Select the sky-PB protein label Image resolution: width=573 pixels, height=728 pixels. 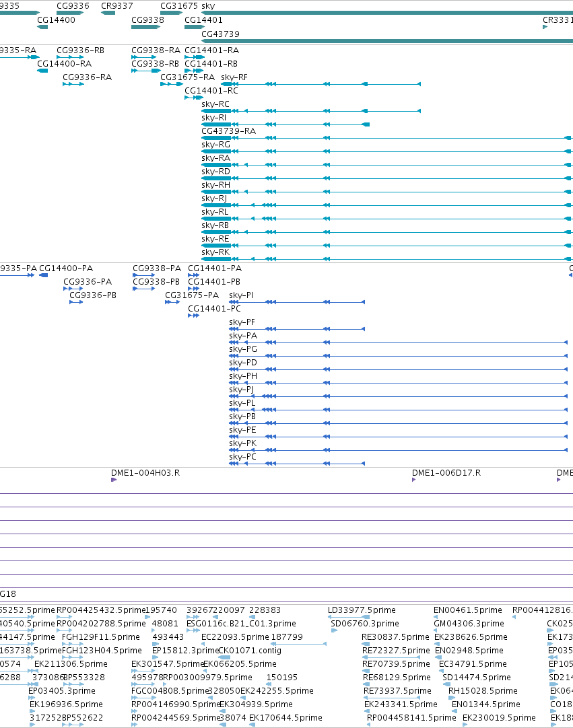242,416
